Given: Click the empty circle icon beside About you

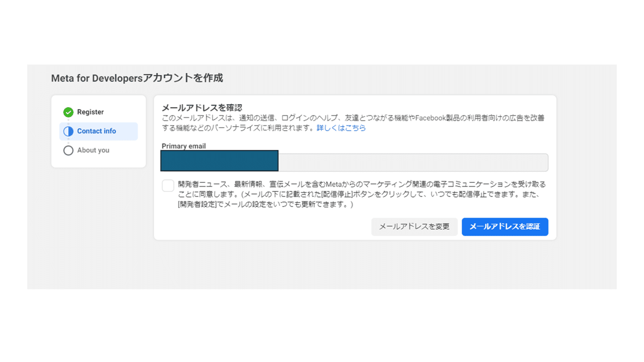Looking at the screenshot, I should [68, 151].
